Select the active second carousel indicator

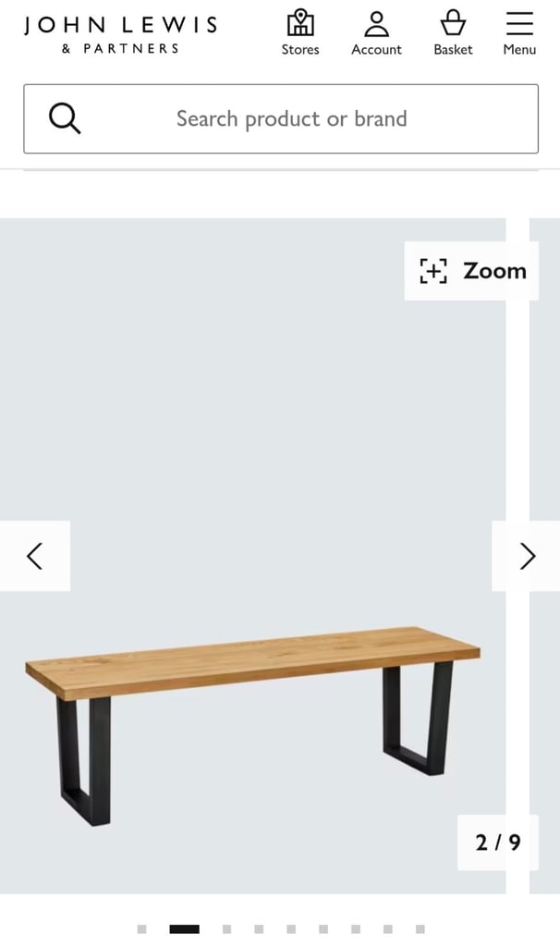(x=184, y=929)
